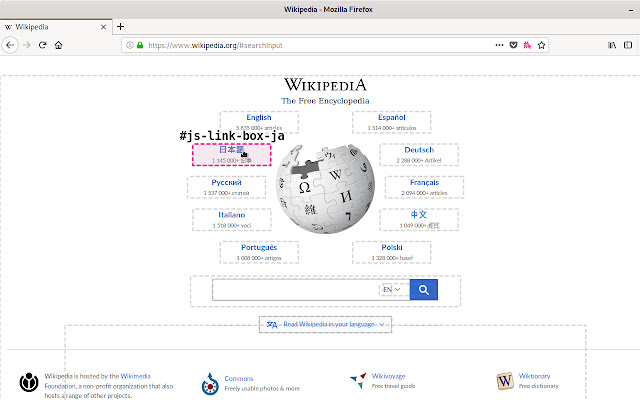This screenshot has height=400, width=640.
Task: Open a new tab with plus button
Action: [x=120, y=26]
